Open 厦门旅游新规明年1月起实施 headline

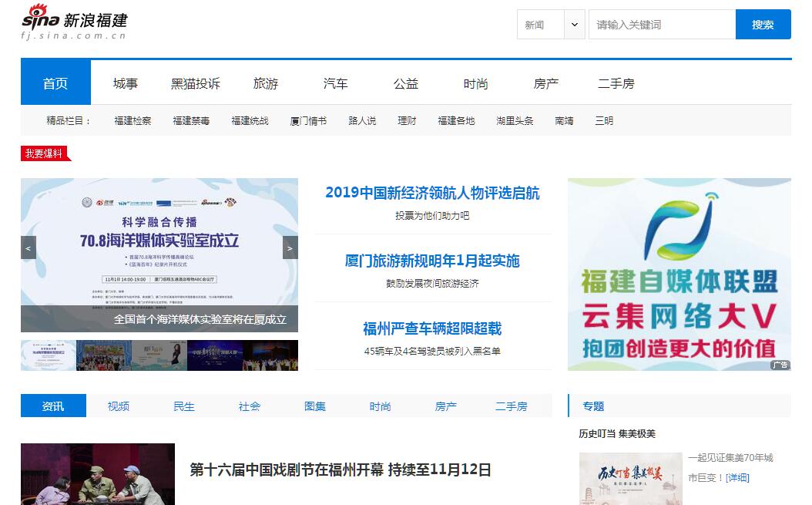pos(432,261)
